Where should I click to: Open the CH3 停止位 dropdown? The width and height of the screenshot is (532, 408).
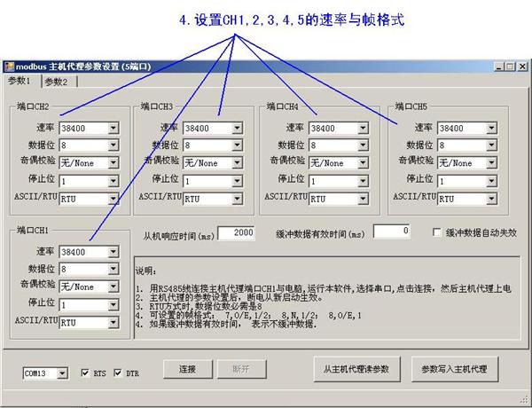[x=213, y=181]
